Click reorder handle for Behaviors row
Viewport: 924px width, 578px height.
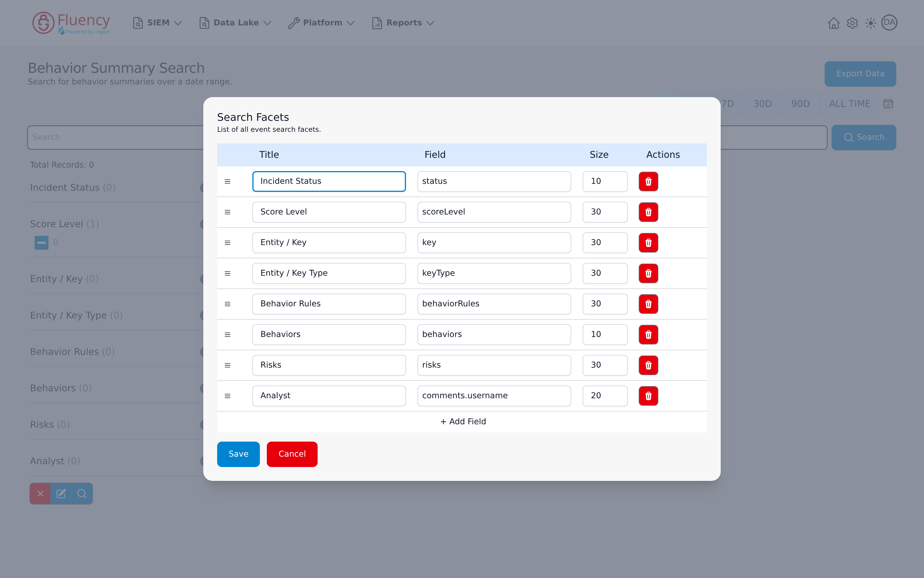(x=228, y=334)
